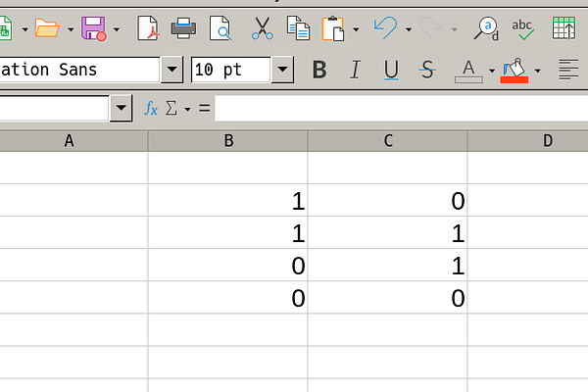Click the Copy icon
The width and height of the screenshot is (588, 392).
point(298,28)
